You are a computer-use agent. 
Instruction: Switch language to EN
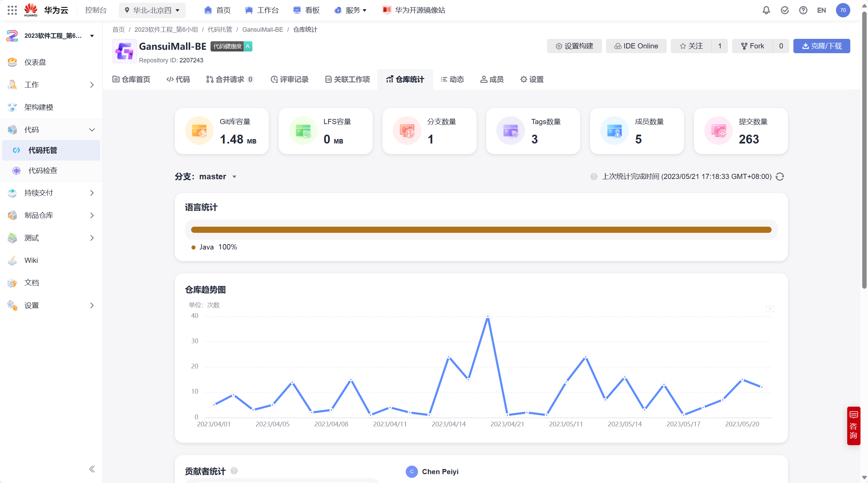pos(821,10)
